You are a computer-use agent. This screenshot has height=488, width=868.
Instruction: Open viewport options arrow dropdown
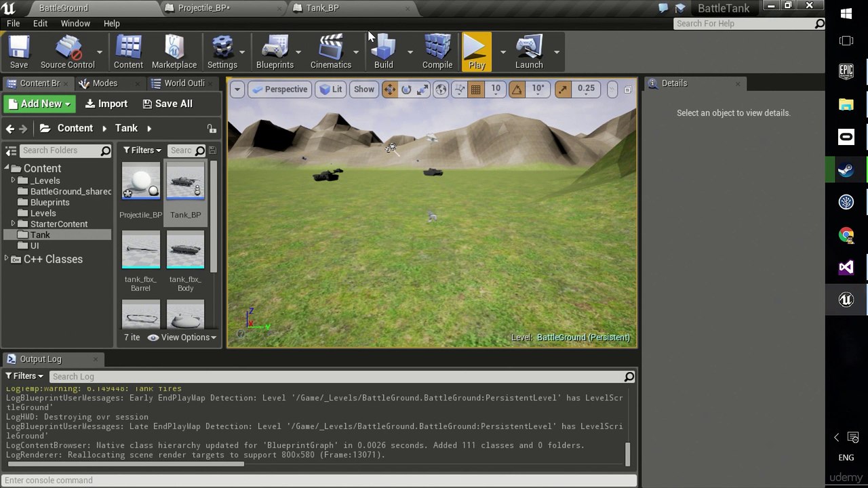237,89
